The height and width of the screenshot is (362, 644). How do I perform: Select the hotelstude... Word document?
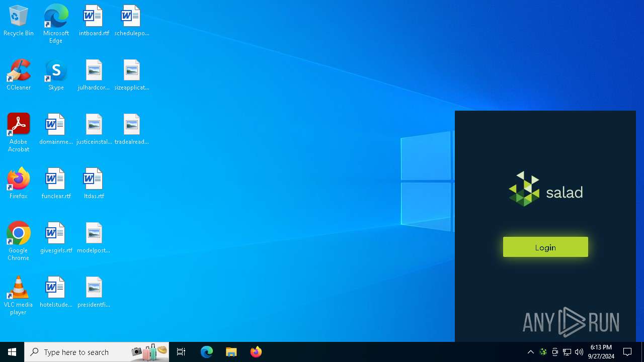56,293
